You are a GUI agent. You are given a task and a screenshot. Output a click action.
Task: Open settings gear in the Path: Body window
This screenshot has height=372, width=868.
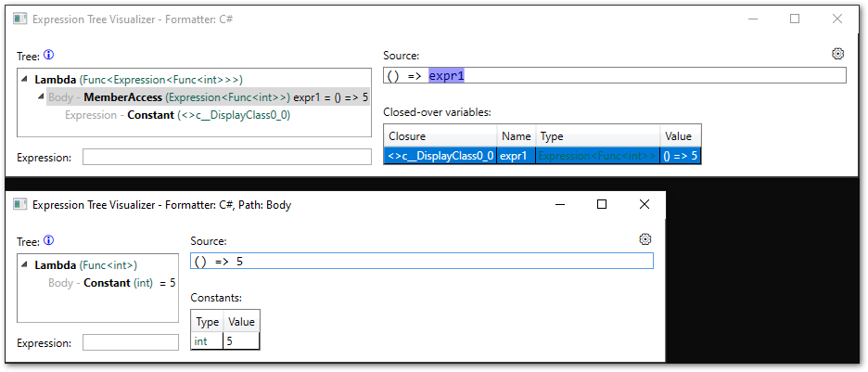[645, 239]
